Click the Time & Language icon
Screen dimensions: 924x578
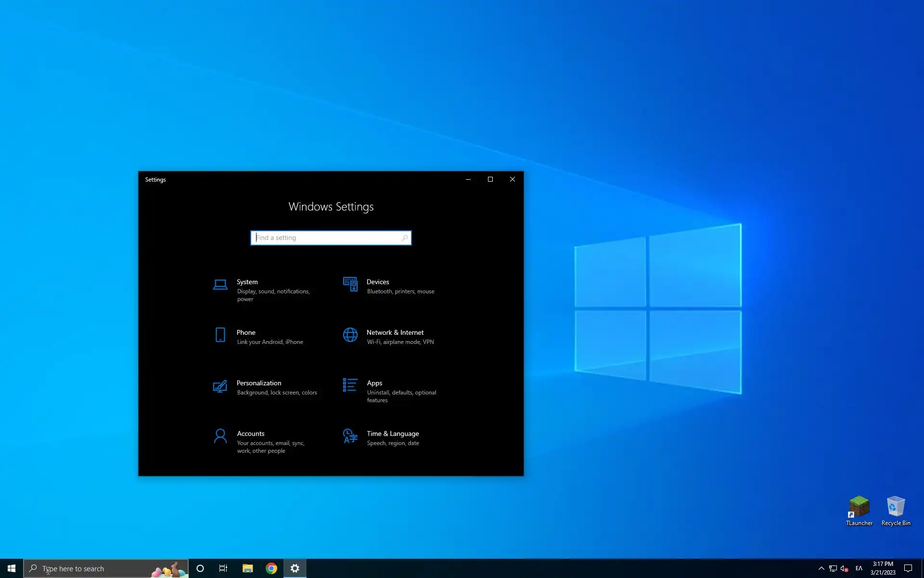pos(350,436)
